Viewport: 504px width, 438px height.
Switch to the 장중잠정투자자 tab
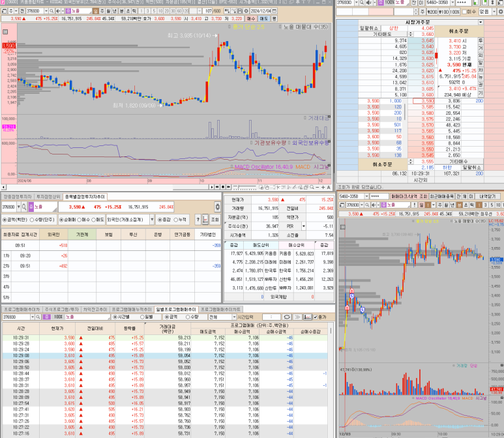click(x=18, y=196)
